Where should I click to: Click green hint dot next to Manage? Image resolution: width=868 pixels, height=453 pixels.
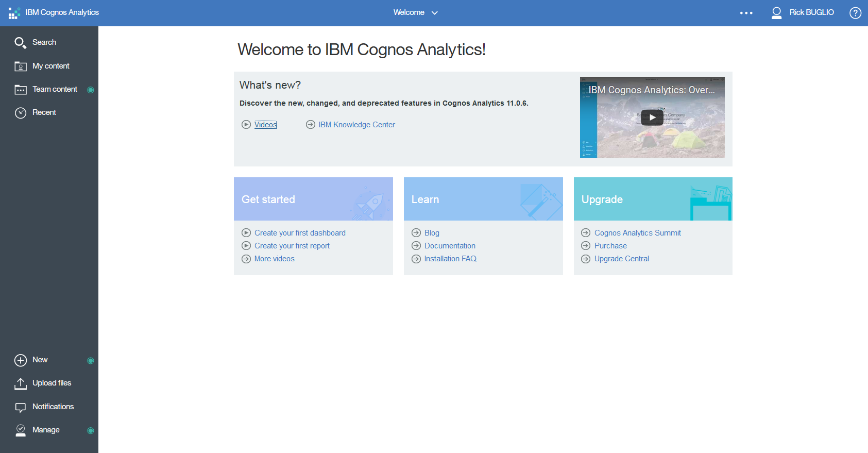pos(91,430)
